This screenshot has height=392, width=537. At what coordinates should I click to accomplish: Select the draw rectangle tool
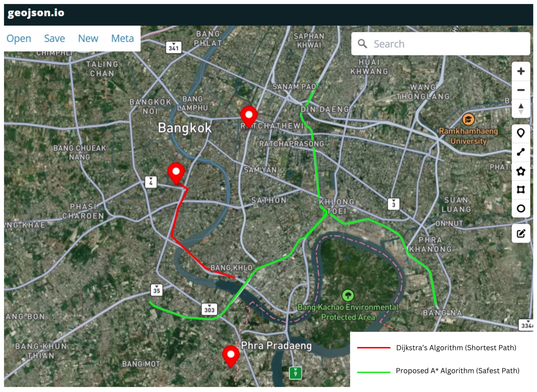pyautogui.click(x=521, y=190)
